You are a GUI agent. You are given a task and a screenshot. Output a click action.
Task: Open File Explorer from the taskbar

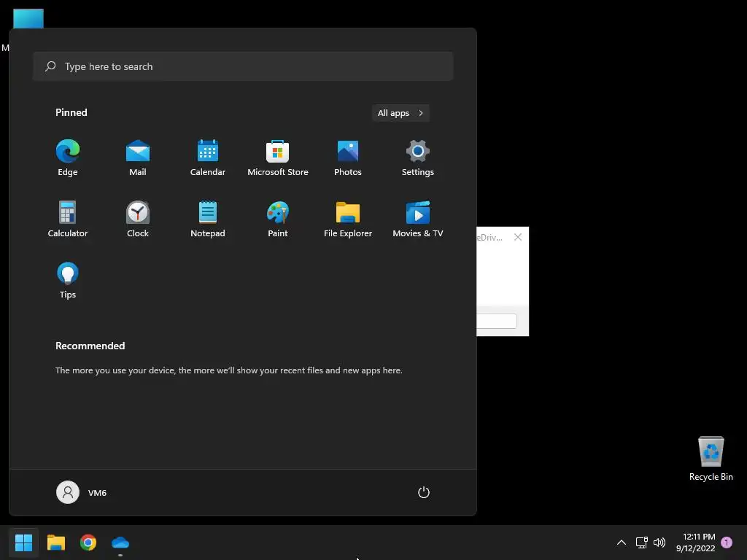point(55,542)
